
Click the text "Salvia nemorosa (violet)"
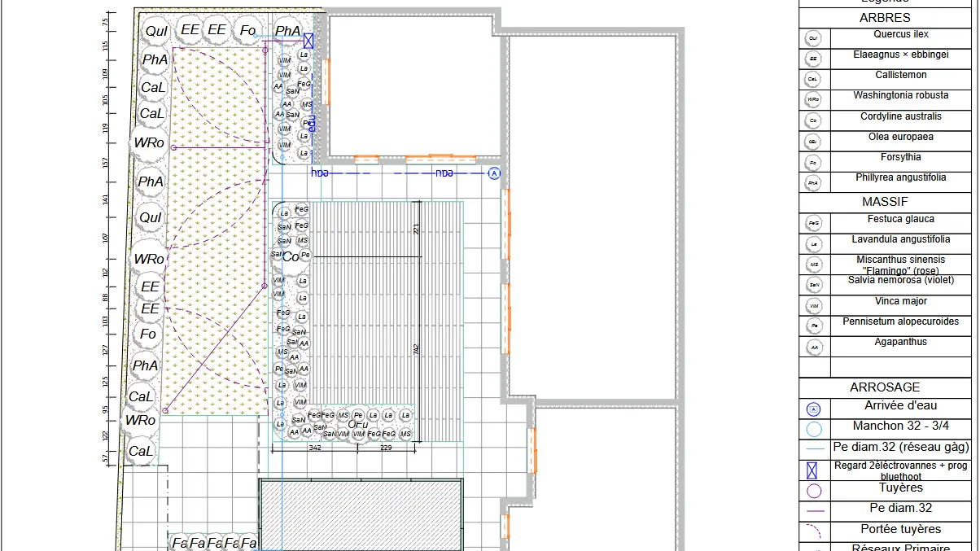[901, 280]
